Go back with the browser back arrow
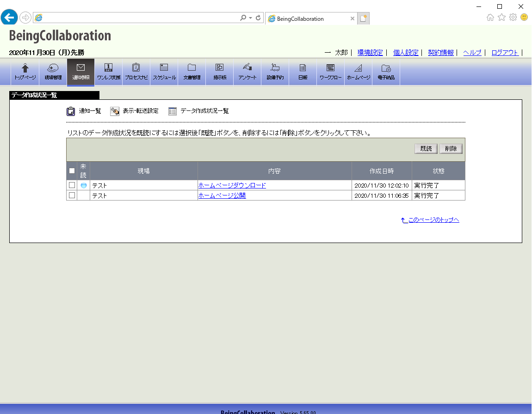Image resolution: width=532 pixels, height=414 pixels. (9, 17)
